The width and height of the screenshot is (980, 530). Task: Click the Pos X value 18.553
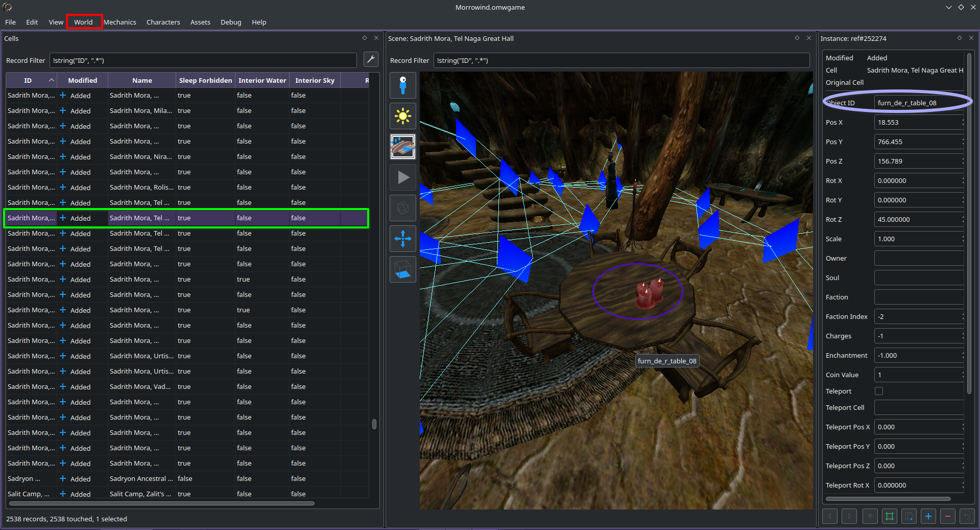[919, 122]
